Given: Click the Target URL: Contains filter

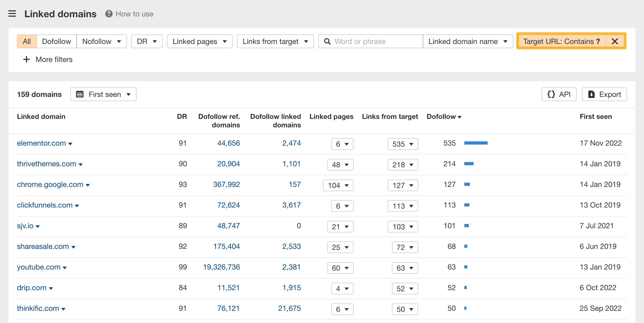Looking at the screenshot, I should (x=561, y=41).
